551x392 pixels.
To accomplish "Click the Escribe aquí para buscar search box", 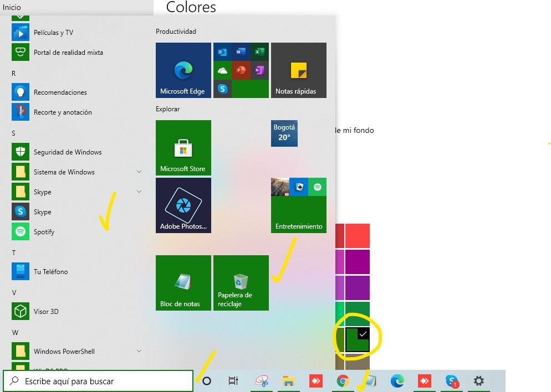I will coord(99,381).
